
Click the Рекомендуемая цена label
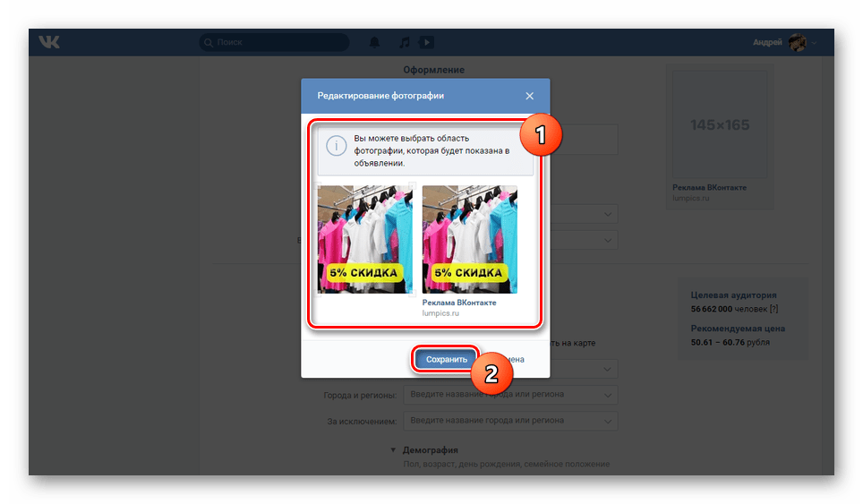click(x=738, y=329)
